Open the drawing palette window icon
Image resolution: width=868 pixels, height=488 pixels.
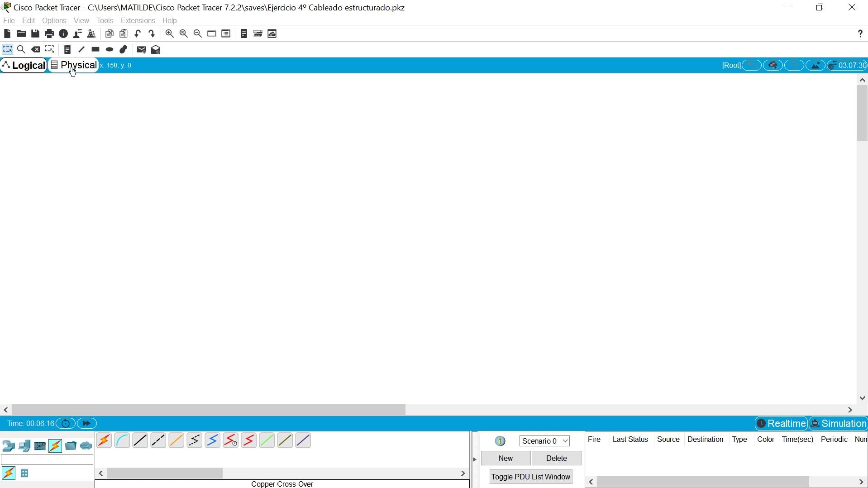[x=212, y=34]
